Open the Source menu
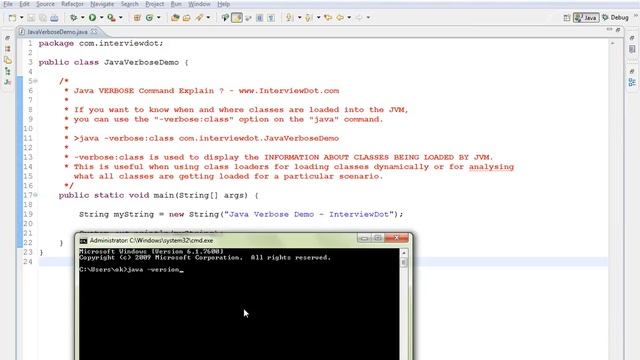 point(45,4)
